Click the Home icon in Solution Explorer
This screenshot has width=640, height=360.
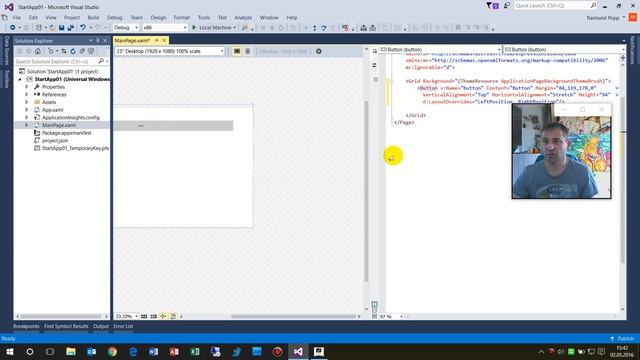pyautogui.click(x=38, y=51)
